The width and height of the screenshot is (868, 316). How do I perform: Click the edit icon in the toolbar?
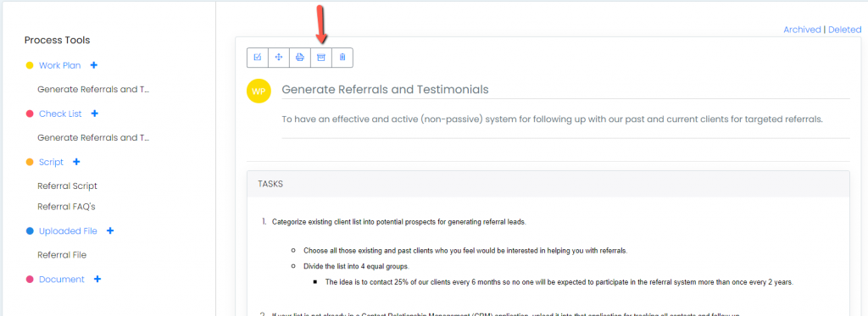coord(258,57)
